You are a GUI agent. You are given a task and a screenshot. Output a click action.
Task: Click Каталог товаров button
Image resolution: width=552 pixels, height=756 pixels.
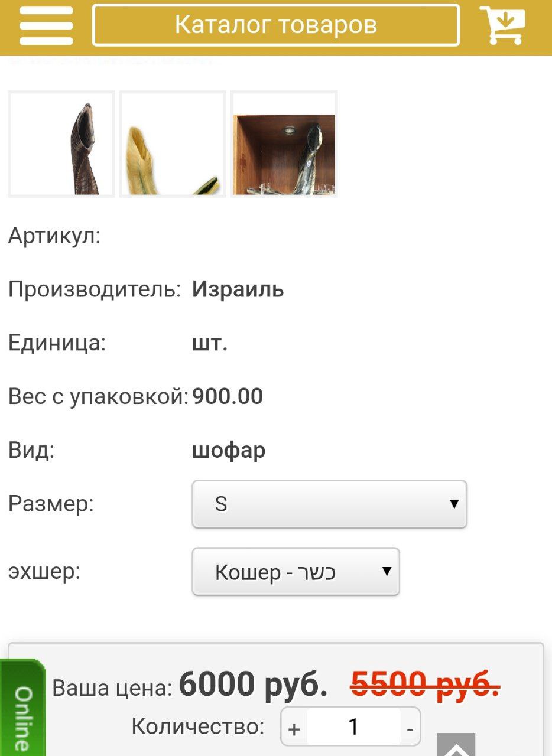click(x=276, y=25)
